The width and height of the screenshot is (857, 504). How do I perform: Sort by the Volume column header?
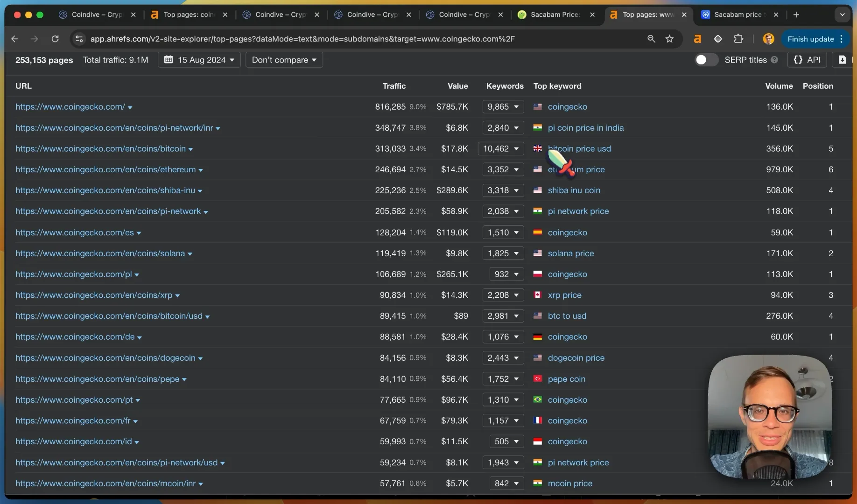pos(779,86)
